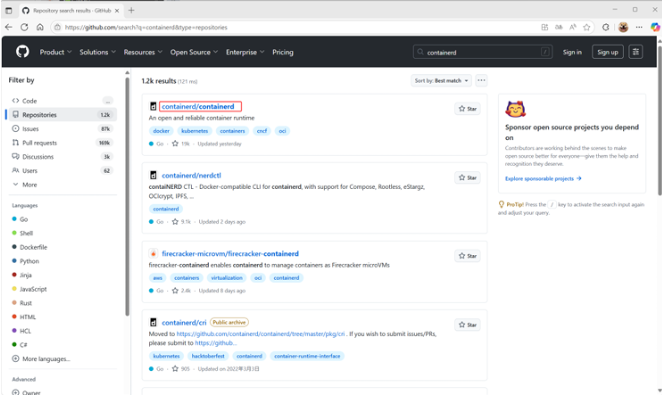The width and height of the screenshot is (662, 409).
Task: Open the browser home icon
Action: click(x=40, y=27)
